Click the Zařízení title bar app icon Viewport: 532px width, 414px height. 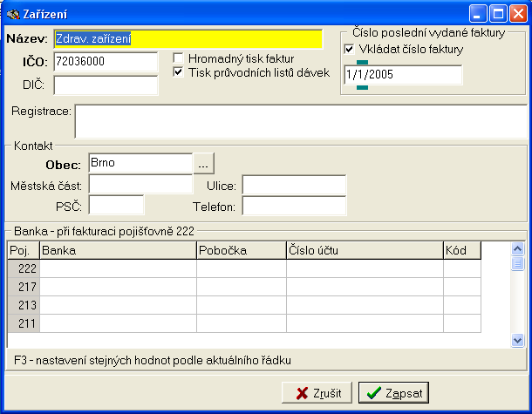click(11, 14)
